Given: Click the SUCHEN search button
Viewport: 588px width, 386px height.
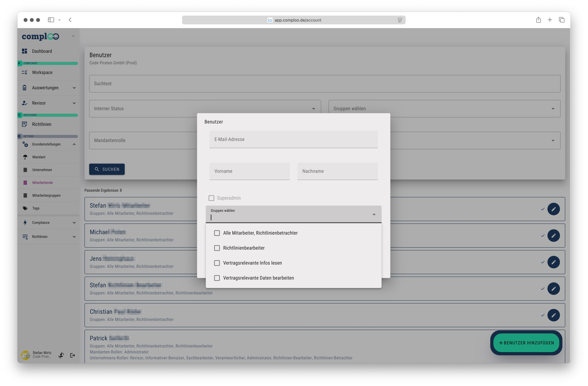Looking at the screenshot, I should [107, 169].
